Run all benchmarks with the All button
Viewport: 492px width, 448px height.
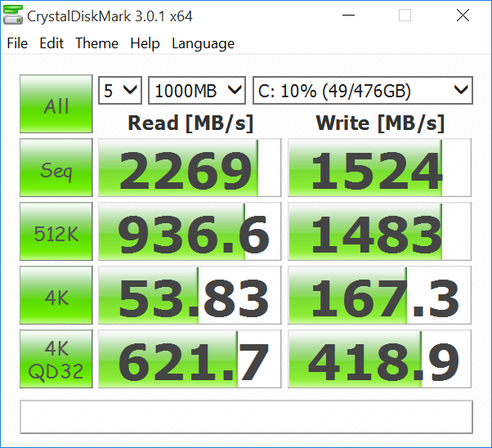[56, 104]
